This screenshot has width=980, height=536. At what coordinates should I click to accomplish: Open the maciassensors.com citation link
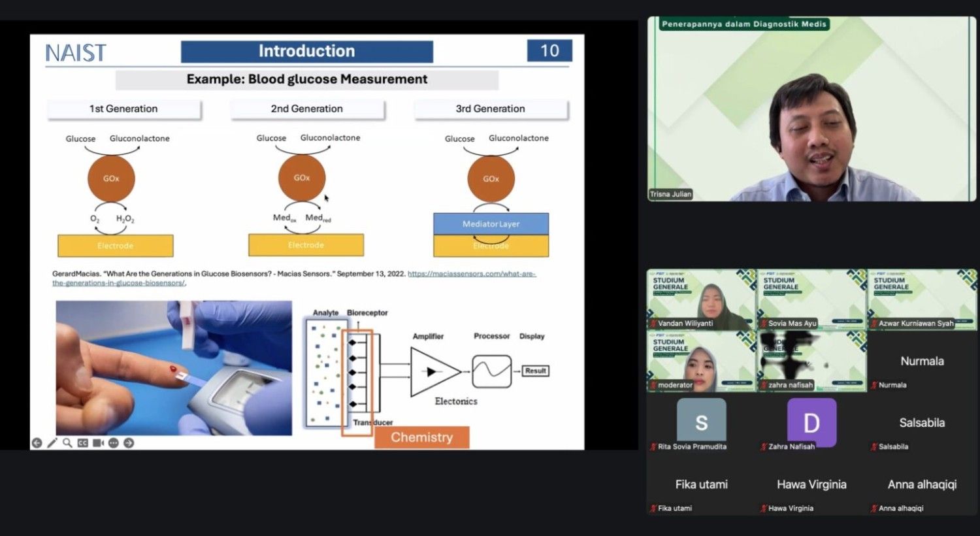(x=472, y=274)
